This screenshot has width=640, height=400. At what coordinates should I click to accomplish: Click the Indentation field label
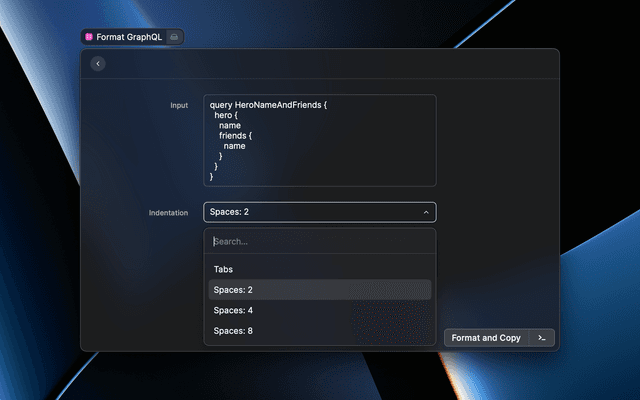[168, 213]
